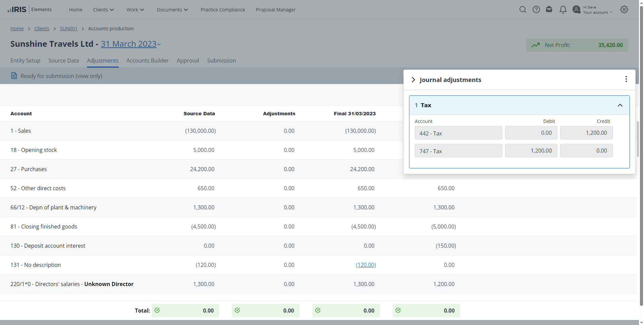This screenshot has width=644, height=325.
Task: Click the Ready for submission status text
Action: 61,76
